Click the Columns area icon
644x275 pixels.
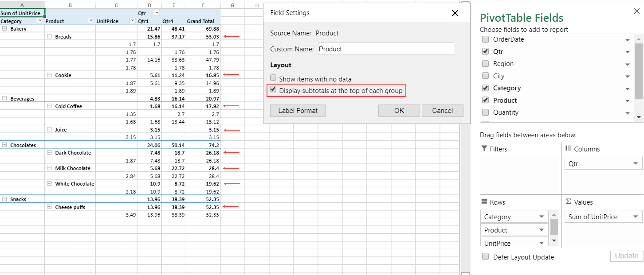coord(568,149)
